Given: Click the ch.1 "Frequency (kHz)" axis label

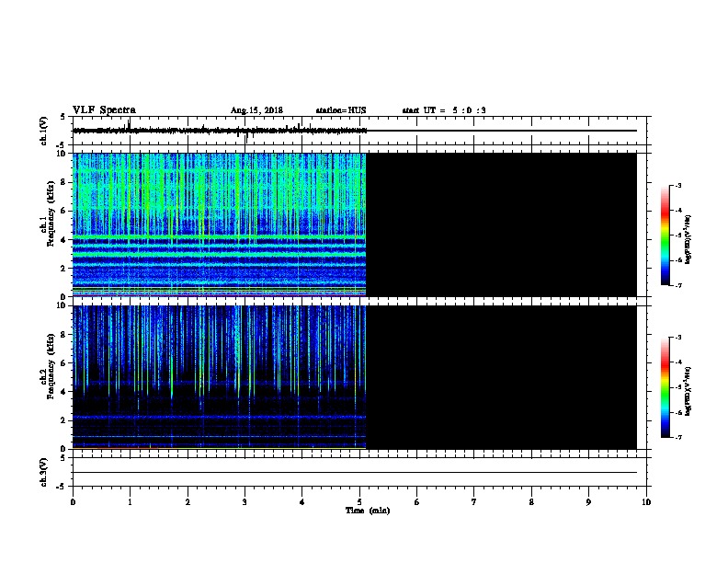Looking at the screenshot, I should (x=51, y=213).
